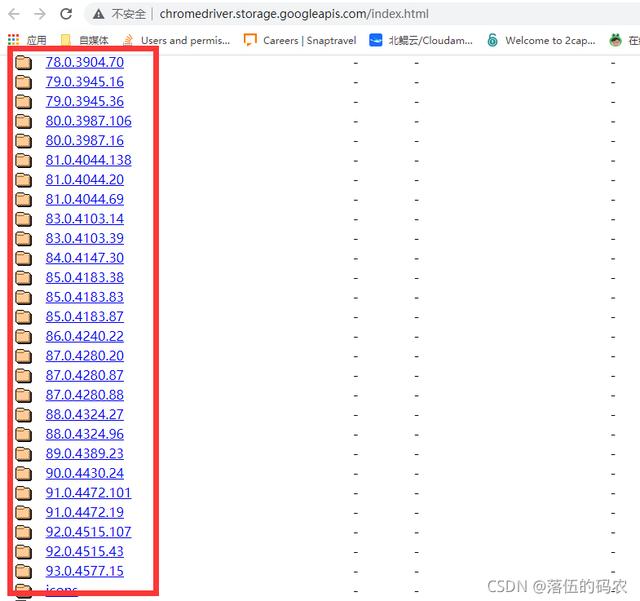Click the folder icon beside 90.0.4430.24
Image resolution: width=640 pixels, height=601 pixels.
click(x=24, y=474)
